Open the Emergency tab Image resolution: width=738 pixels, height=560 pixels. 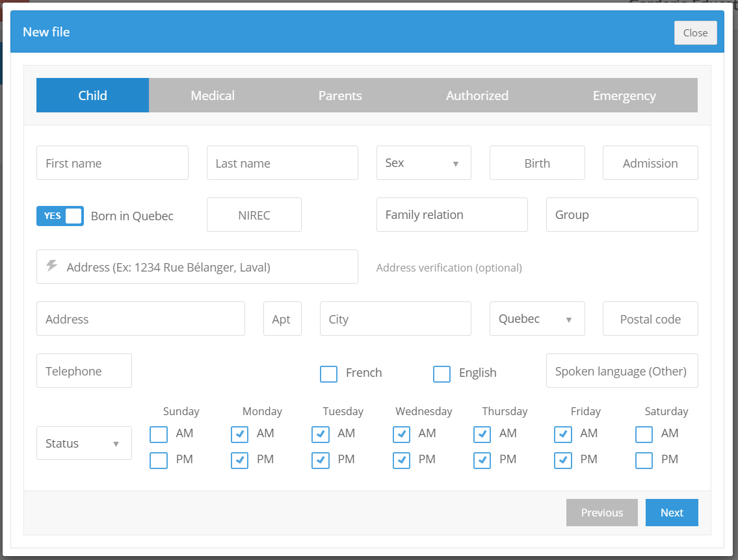624,95
